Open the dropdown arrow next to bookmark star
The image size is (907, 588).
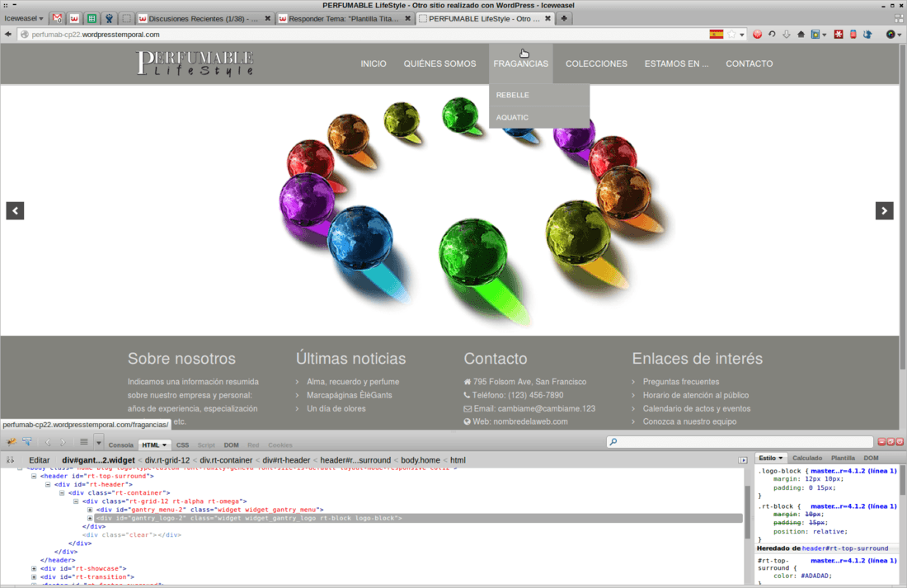742,35
